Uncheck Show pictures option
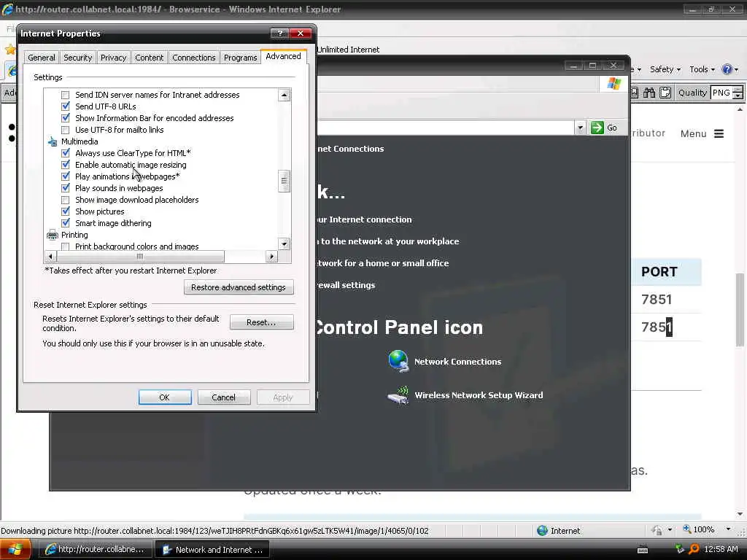 pos(65,211)
